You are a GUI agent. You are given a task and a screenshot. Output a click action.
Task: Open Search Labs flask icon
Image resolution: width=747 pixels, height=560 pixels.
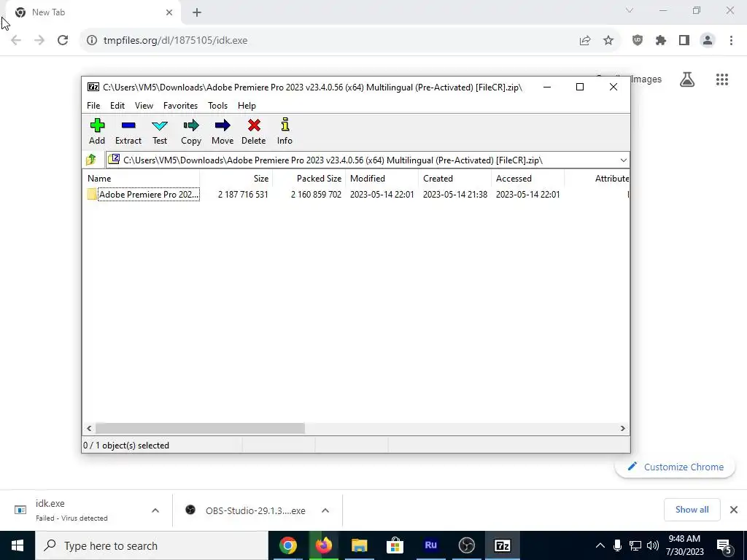click(x=687, y=79)
